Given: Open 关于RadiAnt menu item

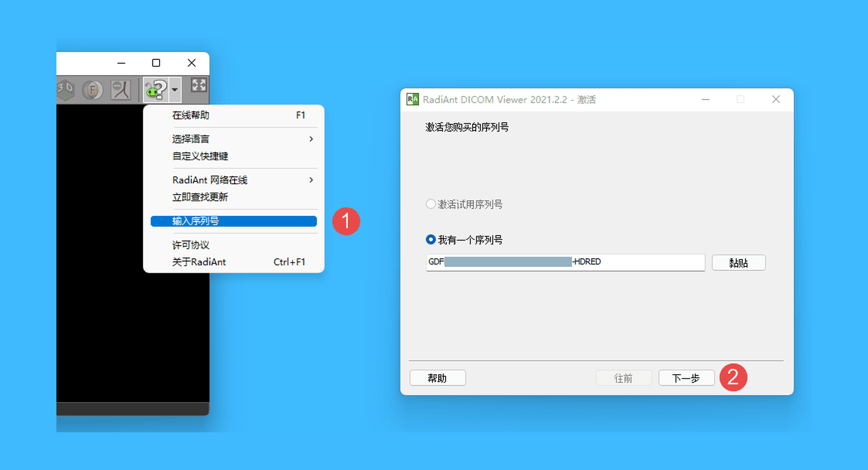Looking at the screenshot, I should [x=233, y=262].
